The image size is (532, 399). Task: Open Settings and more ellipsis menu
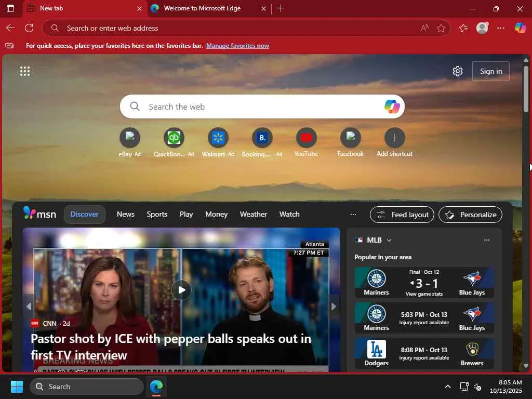(x=501, y=28)
